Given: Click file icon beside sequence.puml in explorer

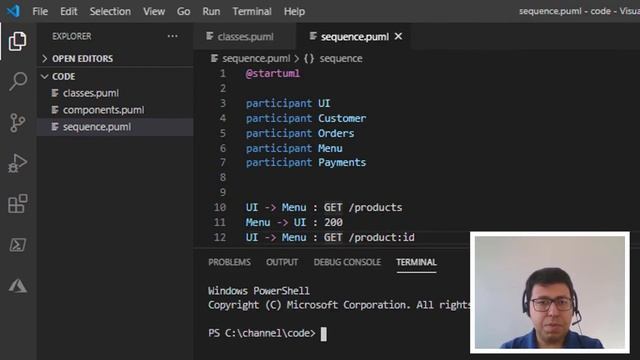Looking at the screenshot, I should click(x=55, y=127).
